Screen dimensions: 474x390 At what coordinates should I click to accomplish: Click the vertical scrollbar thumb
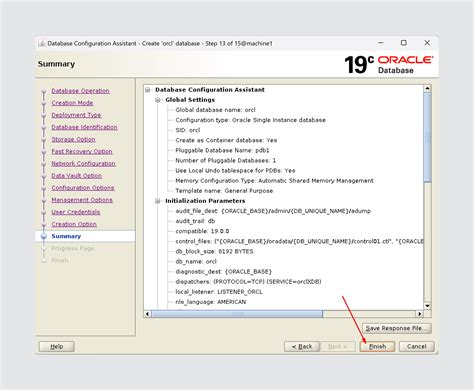coord(427,137)
